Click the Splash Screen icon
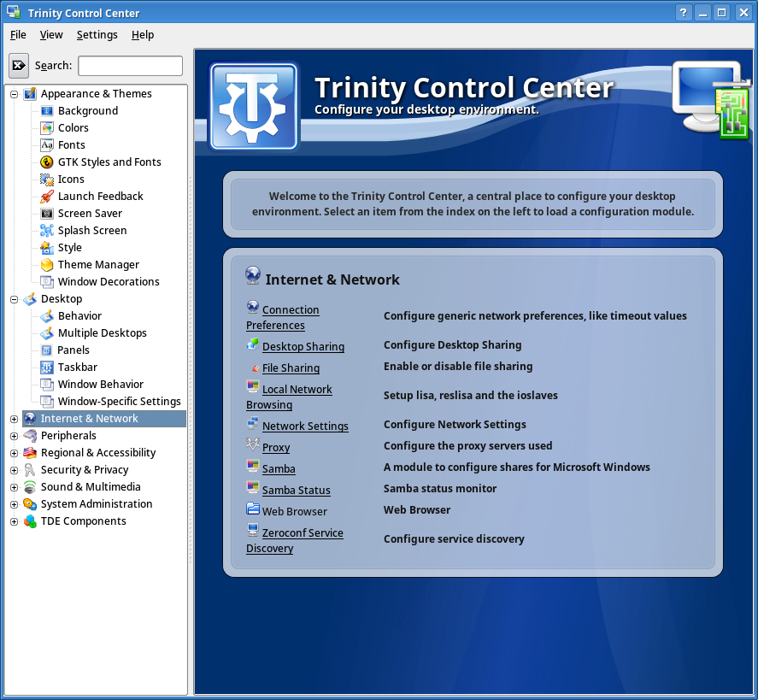This screenshot has height=700, width=758. coord(47,231)
